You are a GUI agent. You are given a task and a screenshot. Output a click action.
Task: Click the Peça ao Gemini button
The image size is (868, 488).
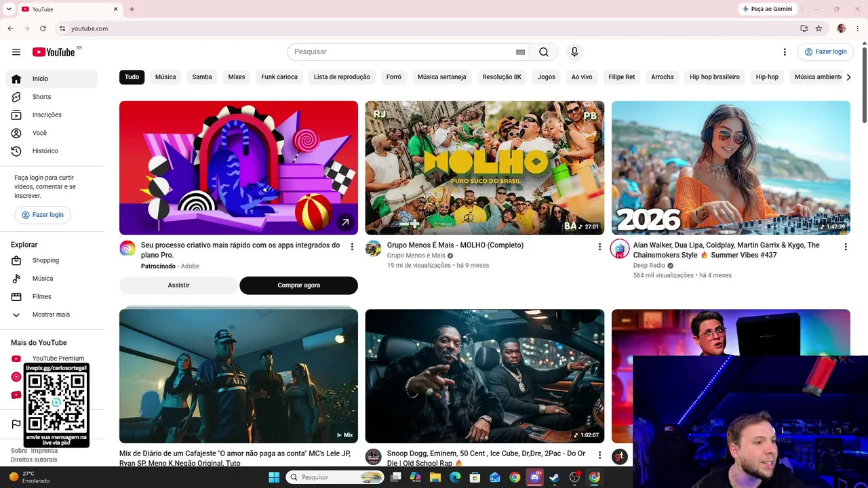click(768, 9)
